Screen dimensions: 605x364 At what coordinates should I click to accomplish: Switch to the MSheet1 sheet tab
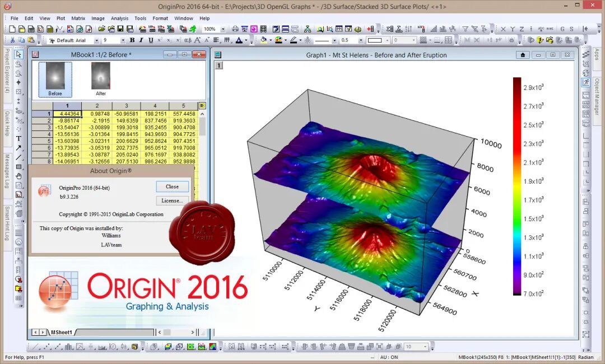point(62,332)
